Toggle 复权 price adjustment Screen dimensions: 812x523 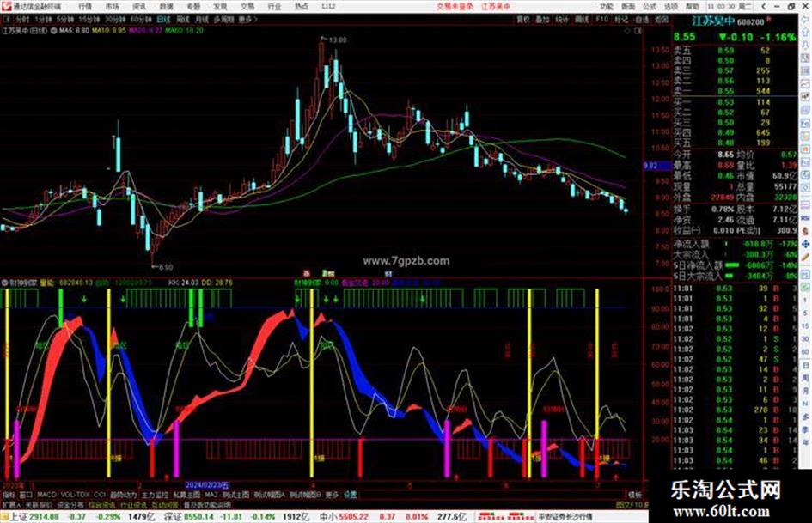coord(523,19)
